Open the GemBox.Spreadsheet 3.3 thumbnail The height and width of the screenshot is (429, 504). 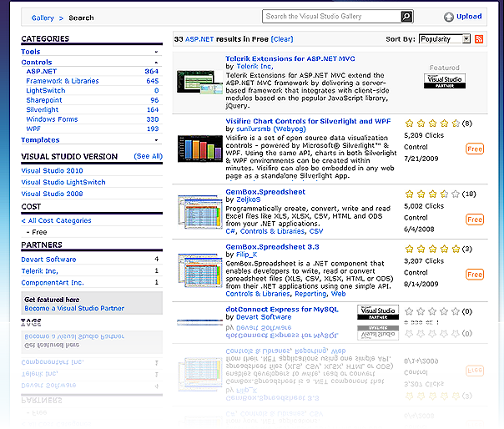pyautogui.click(x=200, y=270)
